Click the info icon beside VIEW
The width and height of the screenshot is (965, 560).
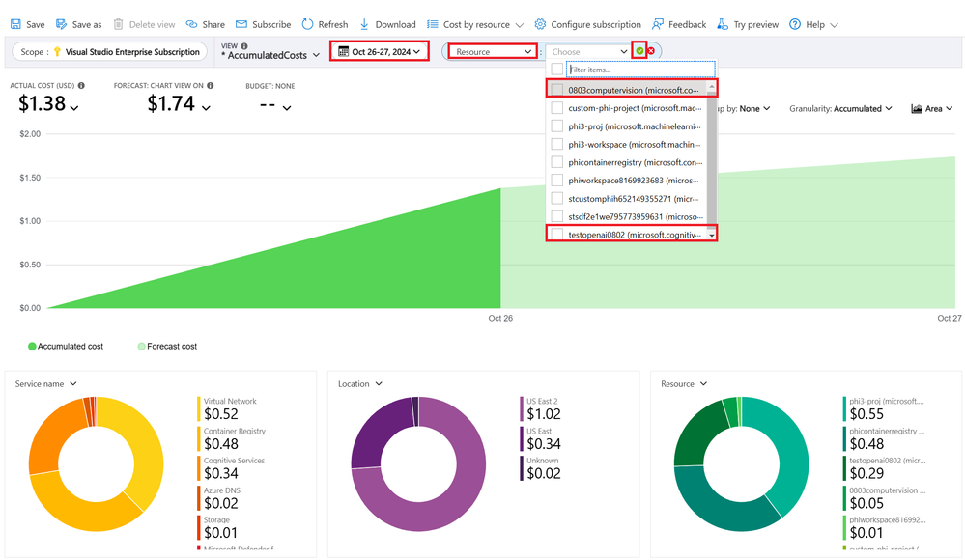coord(244,46)
